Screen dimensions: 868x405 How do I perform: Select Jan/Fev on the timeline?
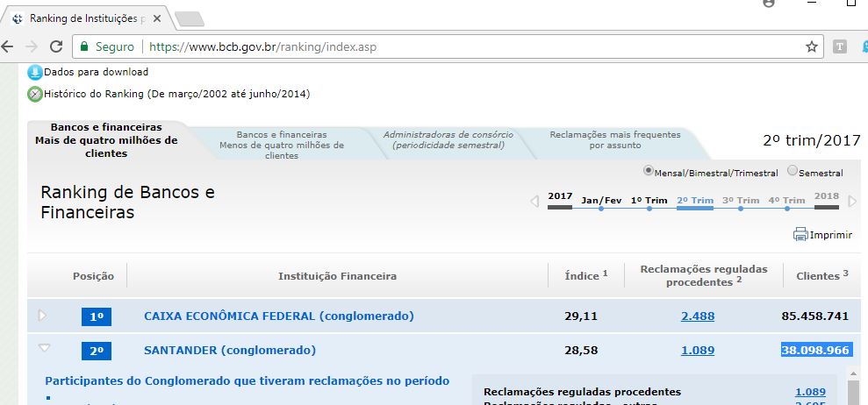(x=601, y=200)
